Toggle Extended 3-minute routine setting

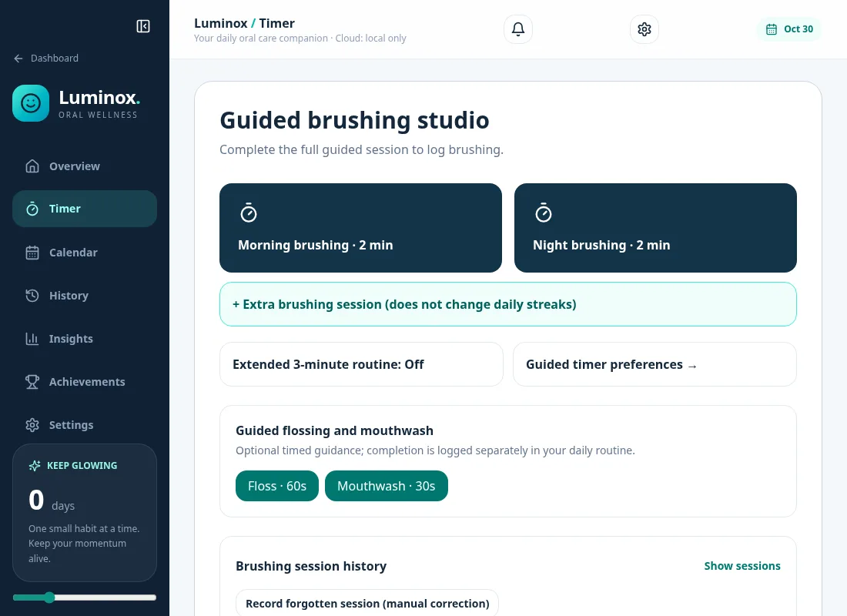[361, 364]
